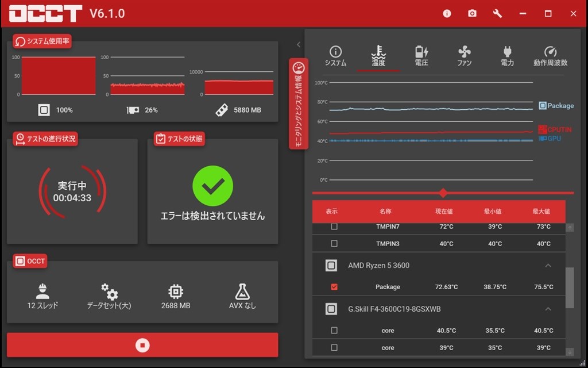The height and width of the screenshot is (368, 588).
Task: Click the システム使用率 refresh header icon
Action: click(21, 41)
